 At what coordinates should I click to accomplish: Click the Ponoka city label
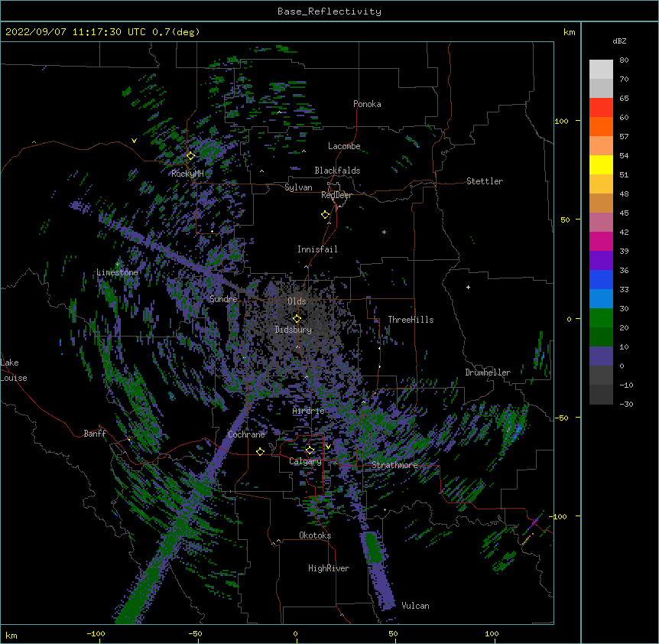(x=367, y=104)
